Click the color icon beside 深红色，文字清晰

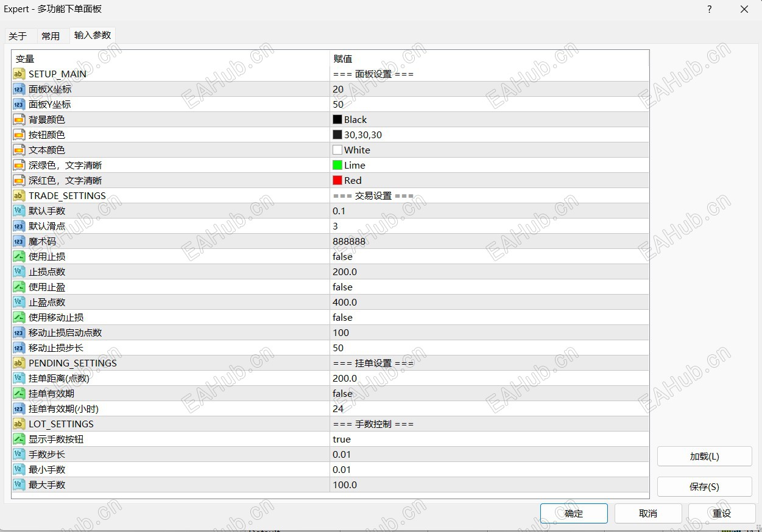(19, 180)
